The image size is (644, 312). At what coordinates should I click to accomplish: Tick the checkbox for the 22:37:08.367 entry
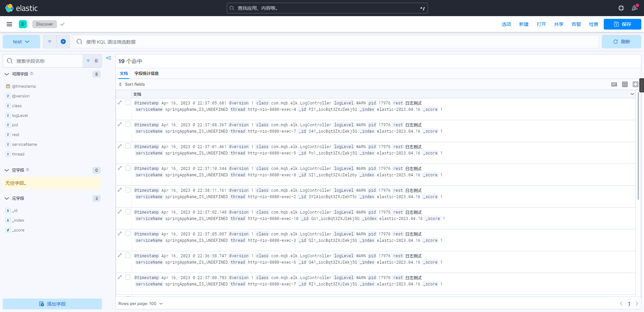coord(128,124)
